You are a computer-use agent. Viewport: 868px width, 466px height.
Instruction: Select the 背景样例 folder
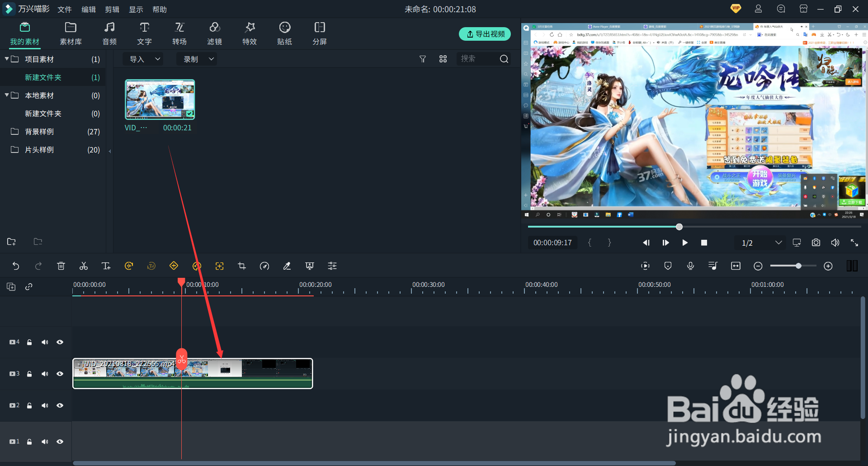pos(53,132)
